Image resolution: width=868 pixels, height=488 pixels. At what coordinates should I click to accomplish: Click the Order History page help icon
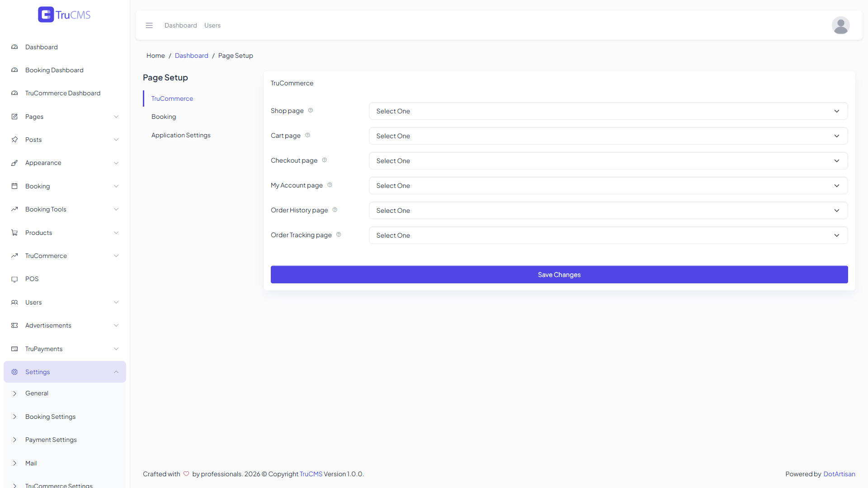[x=335, y=210]
